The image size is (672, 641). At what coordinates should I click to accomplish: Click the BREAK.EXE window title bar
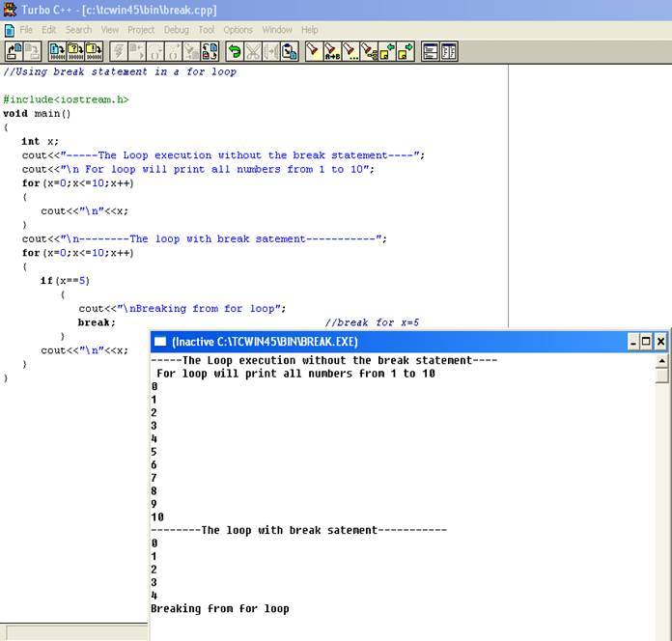tap(409, 342)
